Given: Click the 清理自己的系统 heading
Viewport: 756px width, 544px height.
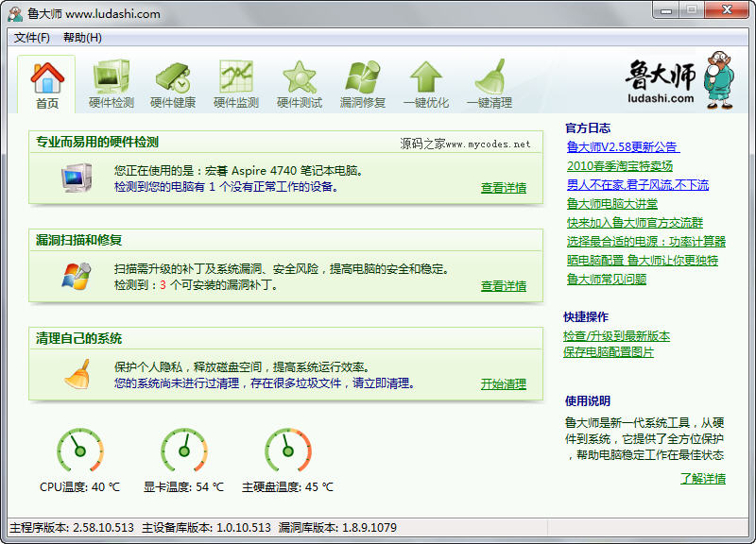Looking at the screenshot, I should point(78,338).
